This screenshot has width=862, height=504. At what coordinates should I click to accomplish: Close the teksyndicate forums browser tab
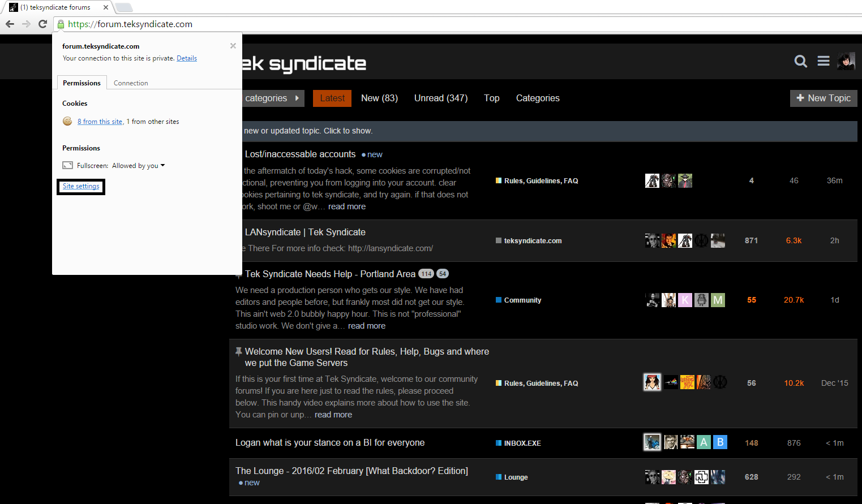(106, 7)
